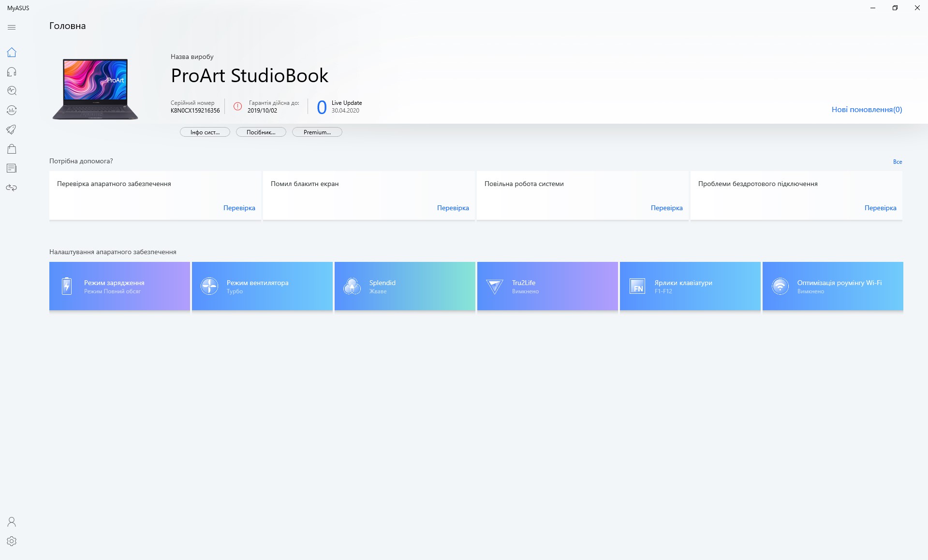Go to Home via house icon
This screenshot has width=928, height=560.
(x=12, y=52)
